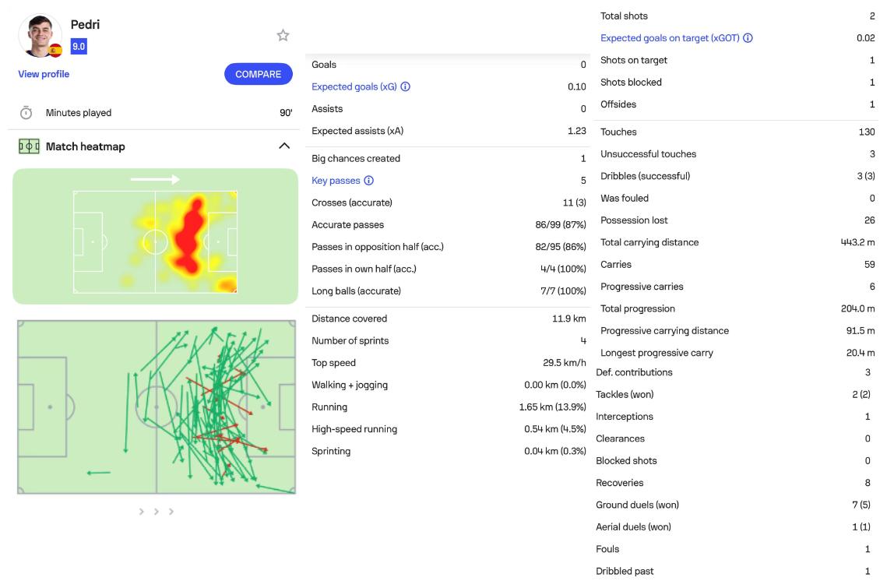
Task: Click the High-speed running label
Action: pos(354,429)
